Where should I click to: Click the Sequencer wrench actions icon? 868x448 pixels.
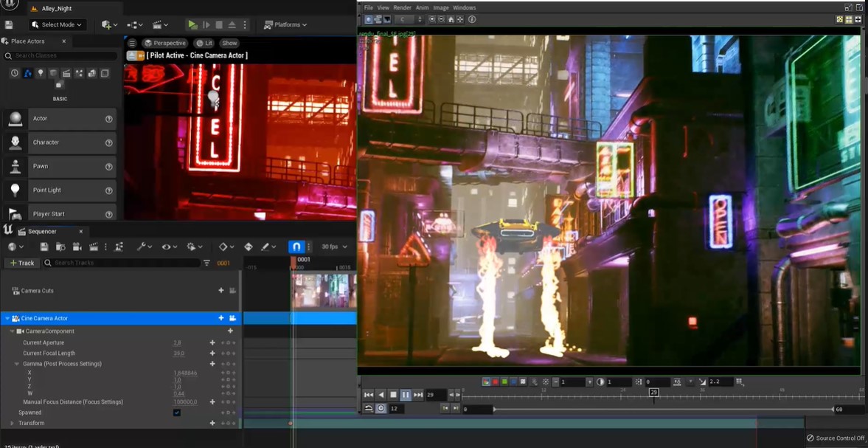pos(143,247)
